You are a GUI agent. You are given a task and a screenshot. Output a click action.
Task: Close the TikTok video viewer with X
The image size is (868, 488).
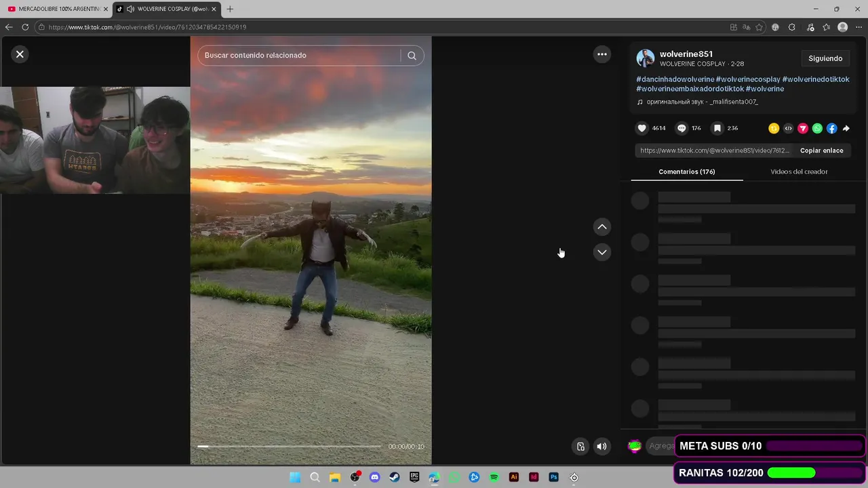coord(20,54)
